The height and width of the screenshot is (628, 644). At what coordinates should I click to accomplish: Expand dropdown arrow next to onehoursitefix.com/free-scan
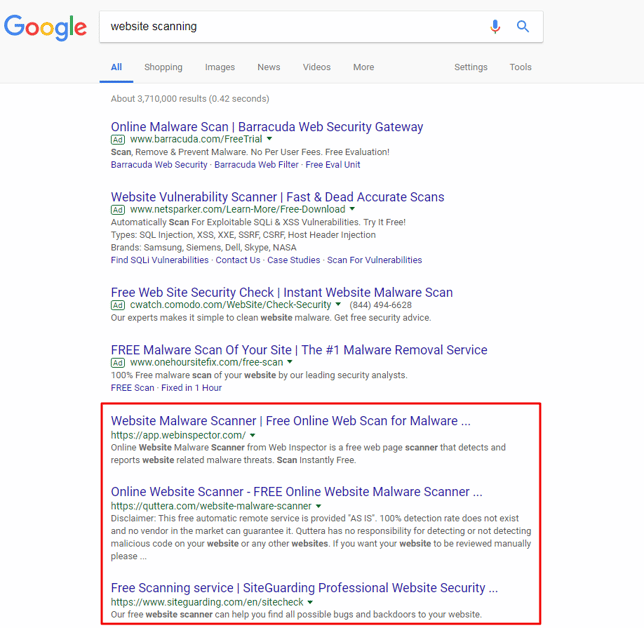point(290,362)
